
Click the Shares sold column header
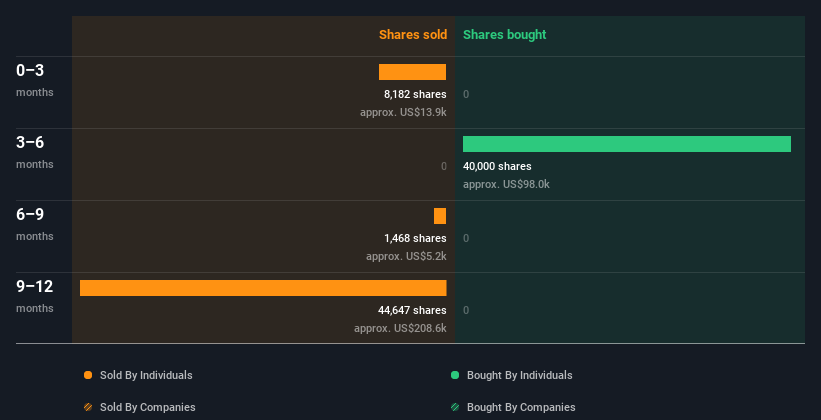[413, 35]
